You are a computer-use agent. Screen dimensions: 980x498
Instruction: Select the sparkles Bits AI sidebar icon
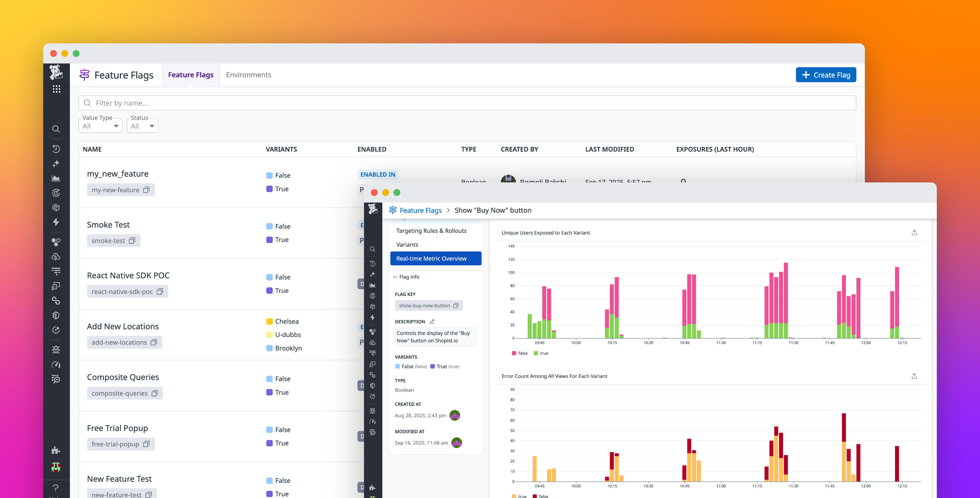[56, 163]
